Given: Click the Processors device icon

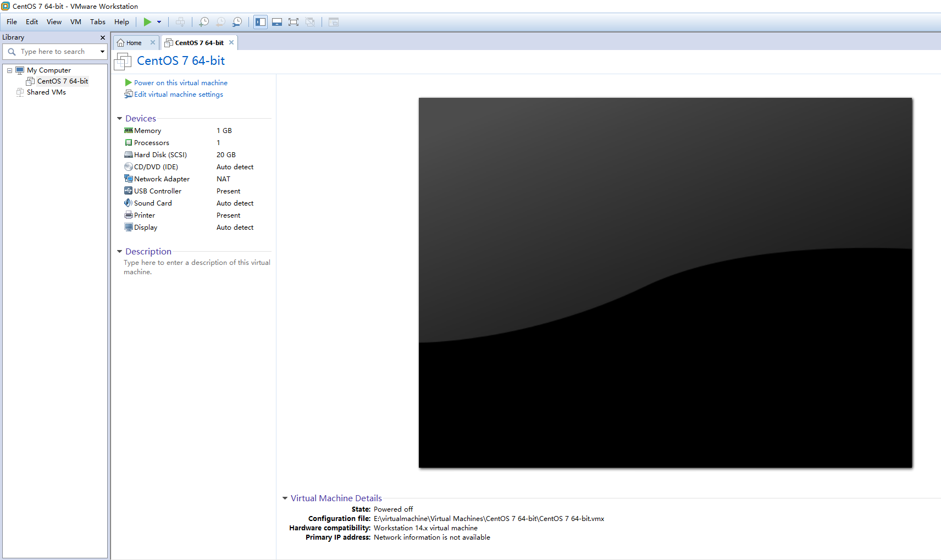Looking at the screenshot, I should 129,143.
